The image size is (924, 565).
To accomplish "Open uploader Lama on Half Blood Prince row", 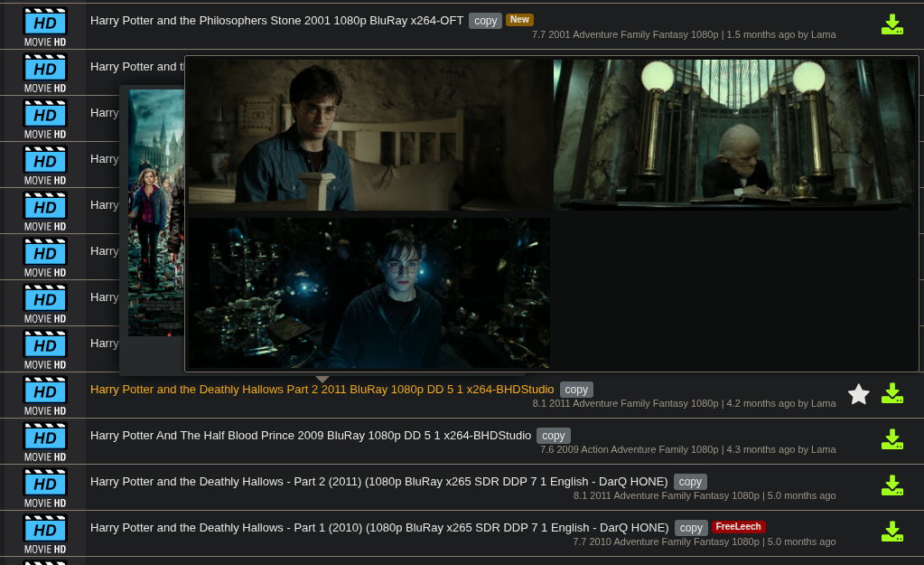I will click(x=823, y=449).
